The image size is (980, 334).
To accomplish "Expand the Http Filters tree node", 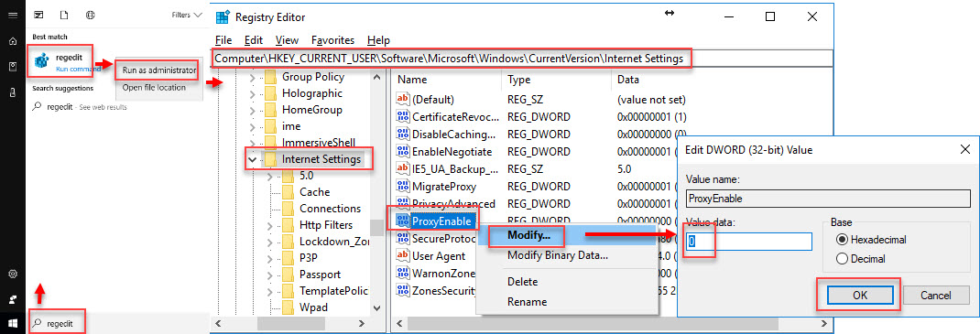I will 270,225.
